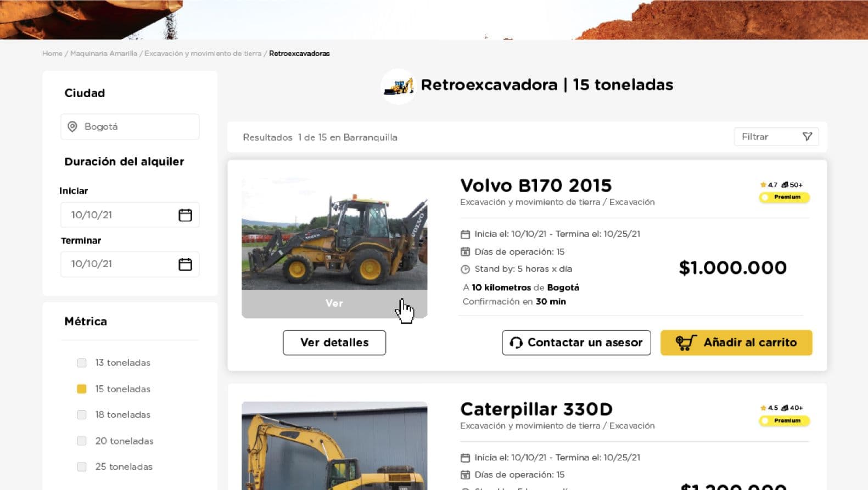Open the Iniciar date calendar icon
Image resolution: width=868 pixels, height=490 pixels.
[x=185, y=215]
